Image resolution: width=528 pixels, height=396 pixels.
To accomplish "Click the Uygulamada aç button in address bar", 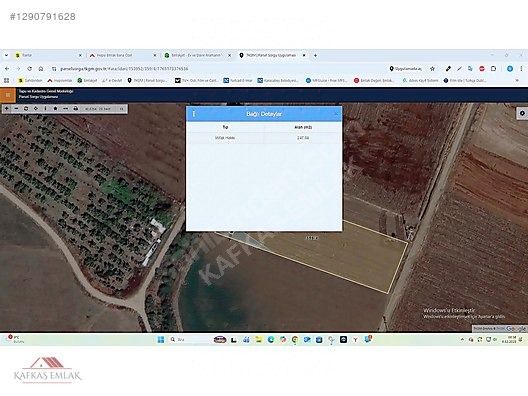I will (405, 69).
